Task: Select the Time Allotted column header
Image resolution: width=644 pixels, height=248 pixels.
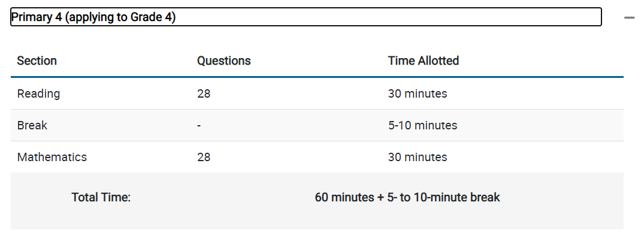Action: [x=424, y=61]
